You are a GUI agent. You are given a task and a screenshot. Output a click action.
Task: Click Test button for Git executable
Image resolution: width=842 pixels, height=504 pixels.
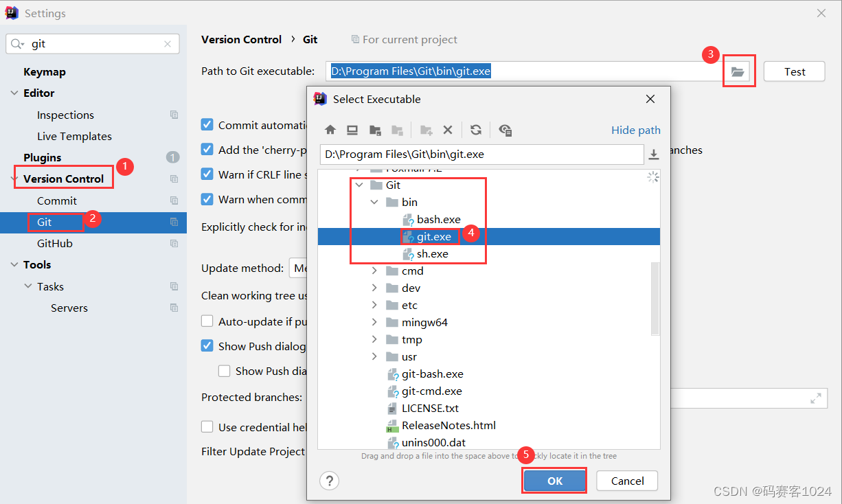tap(795, 71)
